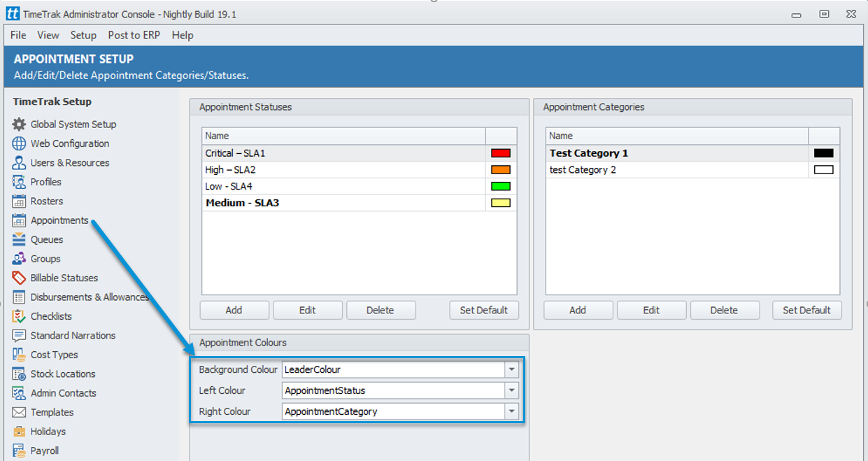
Task: Open Web Configuration in sidebar
Action: click(70, 143)
